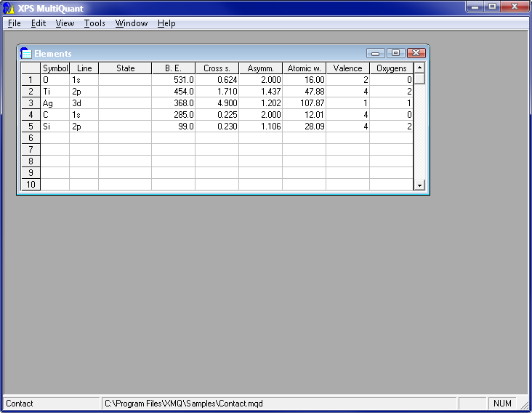
Task: Select the Symbol column header
Action: [x=55, y=68]
